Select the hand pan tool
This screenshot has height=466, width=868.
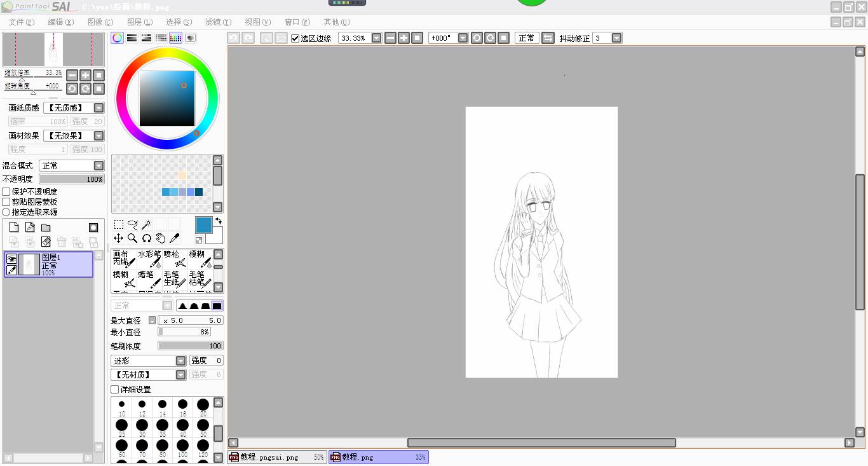tap(161, 238)
